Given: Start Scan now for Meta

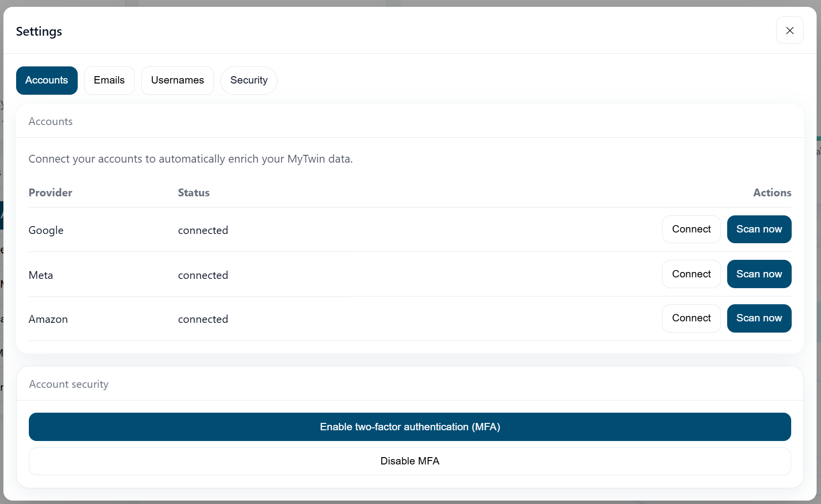Looking at the screenshot, I should (x=759, y=274).
